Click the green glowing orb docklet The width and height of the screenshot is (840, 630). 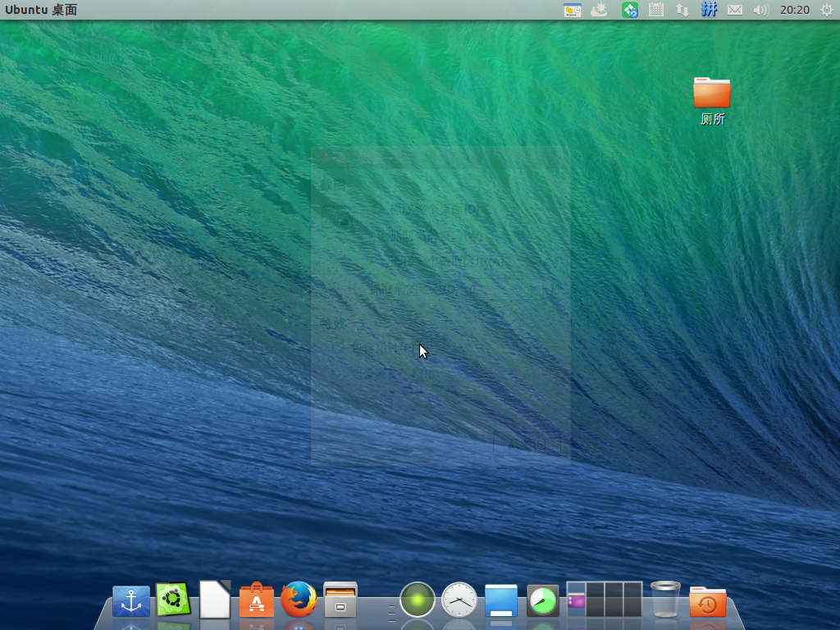(x=418, y=600)
